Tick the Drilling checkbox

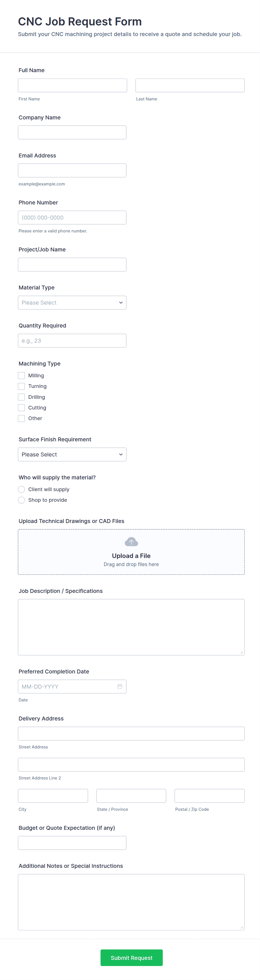(22, 397)
